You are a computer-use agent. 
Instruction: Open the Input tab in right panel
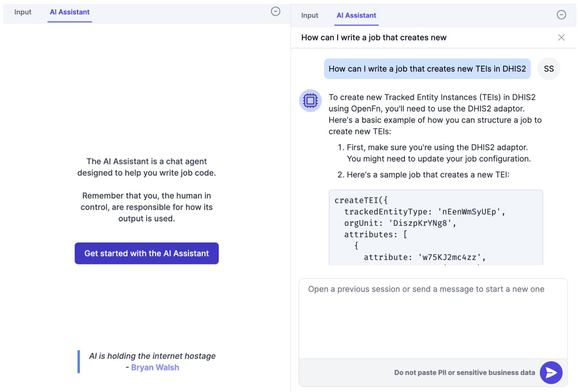[309, 15]
